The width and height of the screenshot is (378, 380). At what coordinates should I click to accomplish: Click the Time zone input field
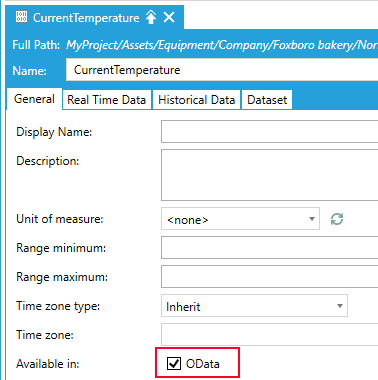coord(270,334)
